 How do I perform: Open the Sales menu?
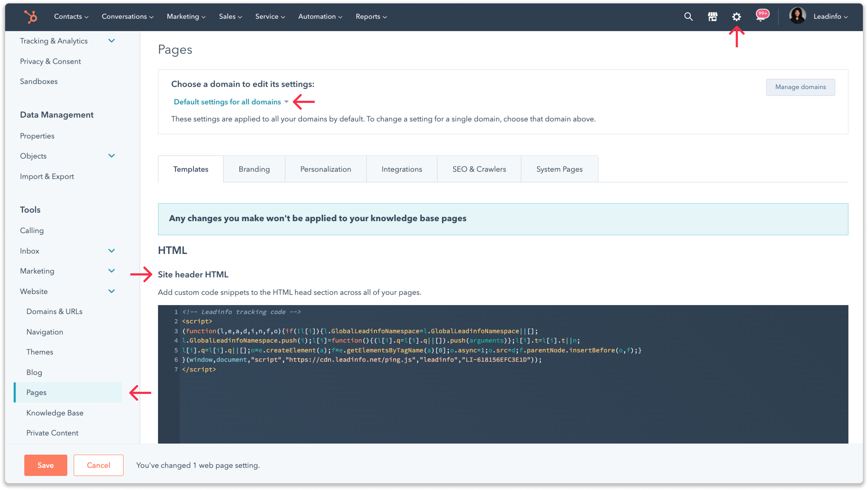point(230,17)
